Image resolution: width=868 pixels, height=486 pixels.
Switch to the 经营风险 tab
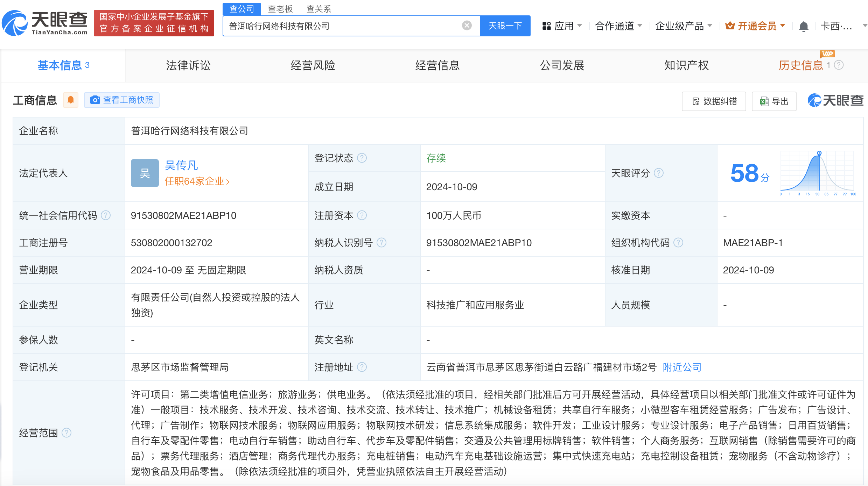coord(313,65)
